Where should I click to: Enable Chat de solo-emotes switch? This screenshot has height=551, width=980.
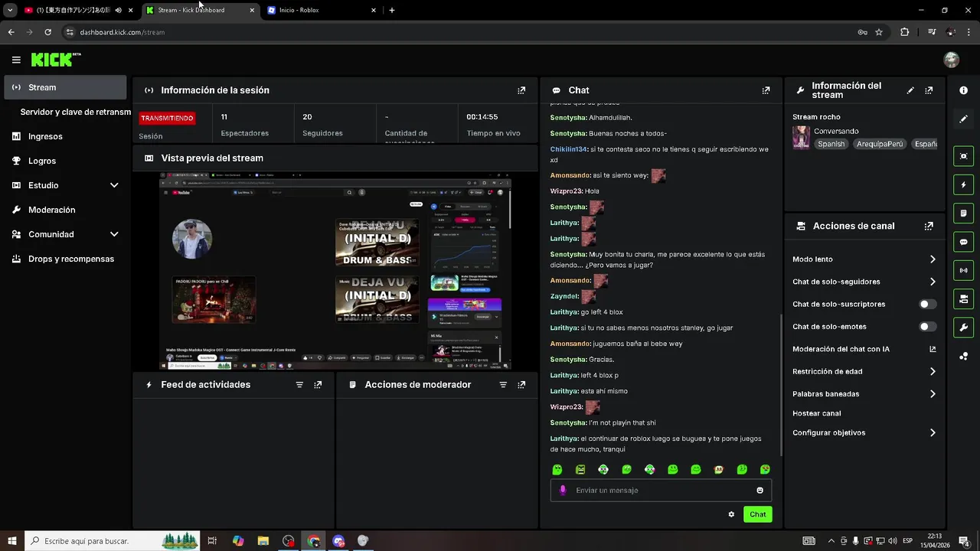927,327
